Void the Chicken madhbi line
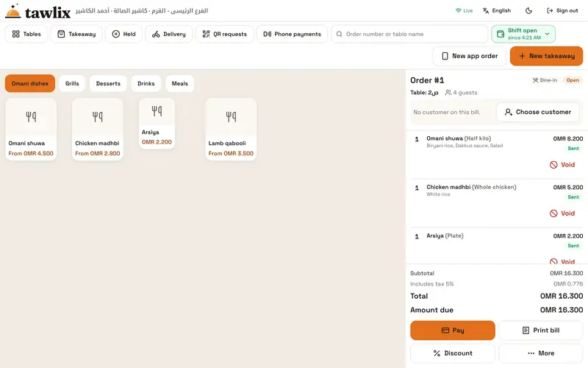 point(562,213)
